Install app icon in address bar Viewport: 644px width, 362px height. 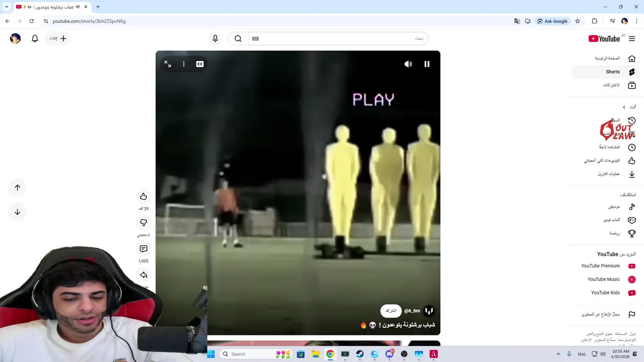point(528,21)
